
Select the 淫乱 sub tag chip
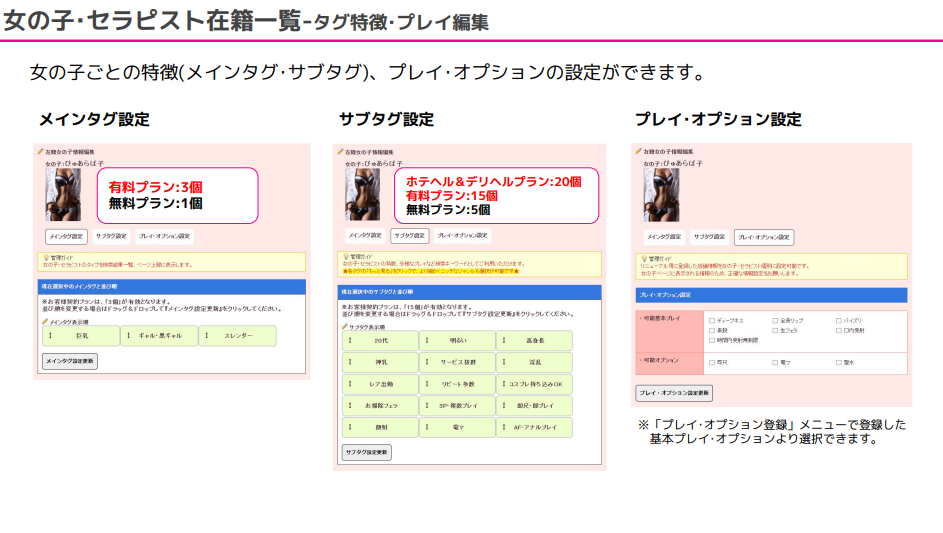(534, 362)
